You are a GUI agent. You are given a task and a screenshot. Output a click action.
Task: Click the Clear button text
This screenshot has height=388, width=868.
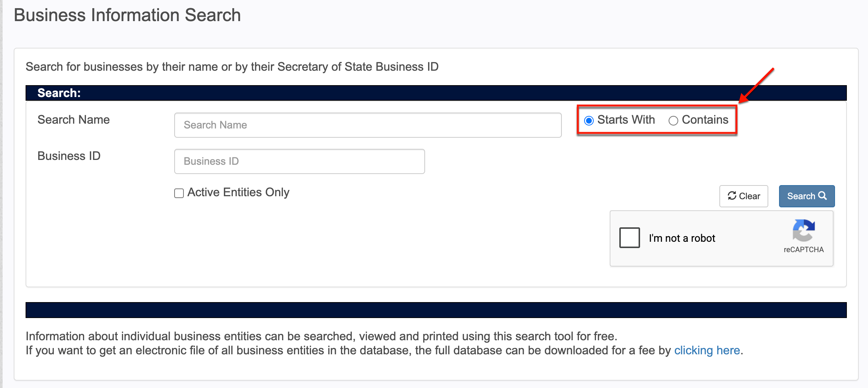coord(749,196)
